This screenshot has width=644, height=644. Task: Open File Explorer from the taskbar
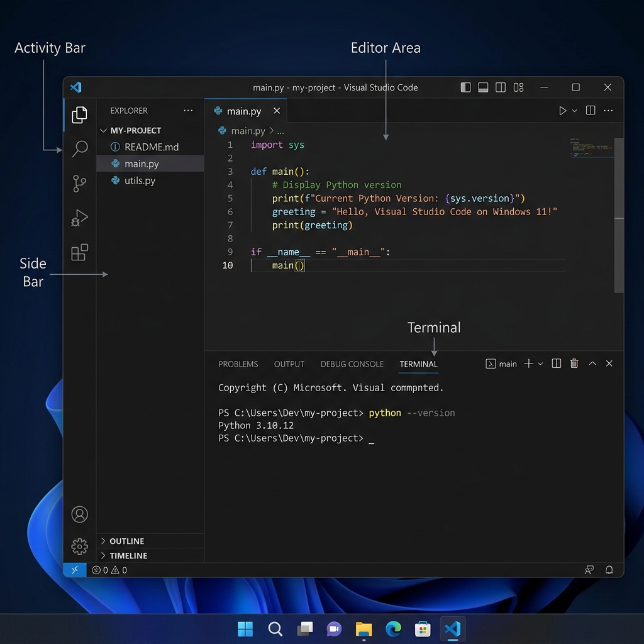click(364, 628)
